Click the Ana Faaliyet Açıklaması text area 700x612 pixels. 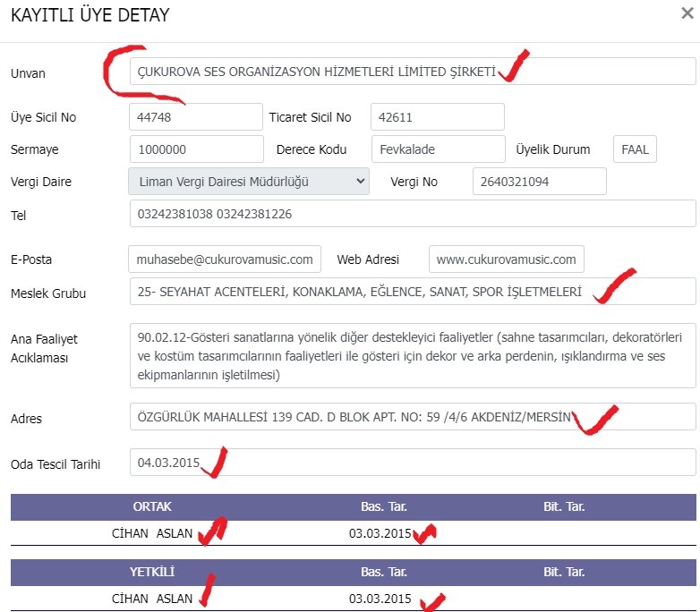point(413,356)
